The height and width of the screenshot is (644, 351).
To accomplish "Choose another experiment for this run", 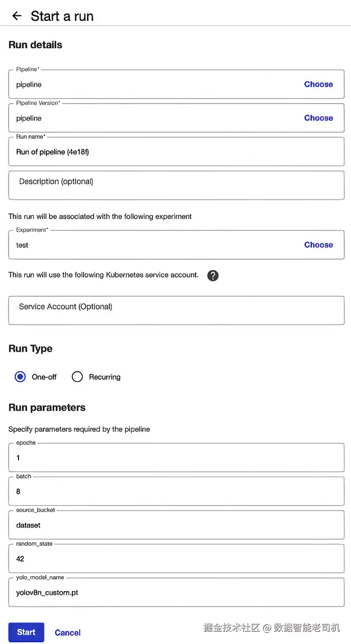I will 318,245.
